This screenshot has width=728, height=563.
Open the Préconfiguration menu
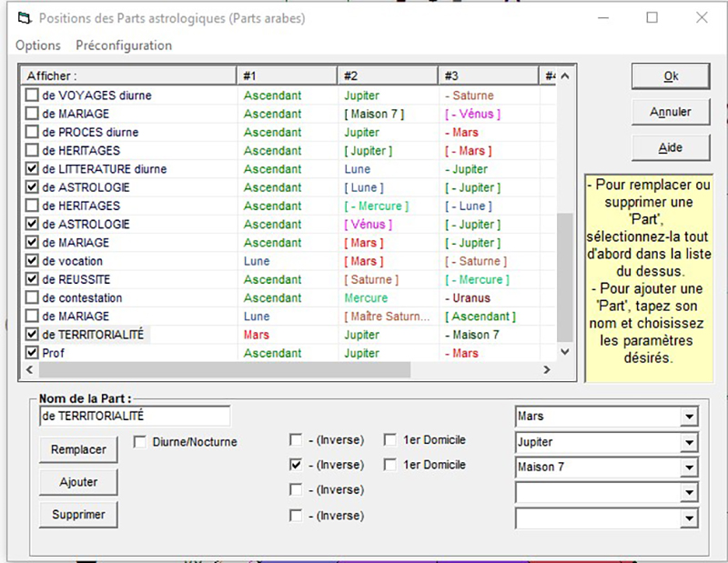click(x=124, y=45)
